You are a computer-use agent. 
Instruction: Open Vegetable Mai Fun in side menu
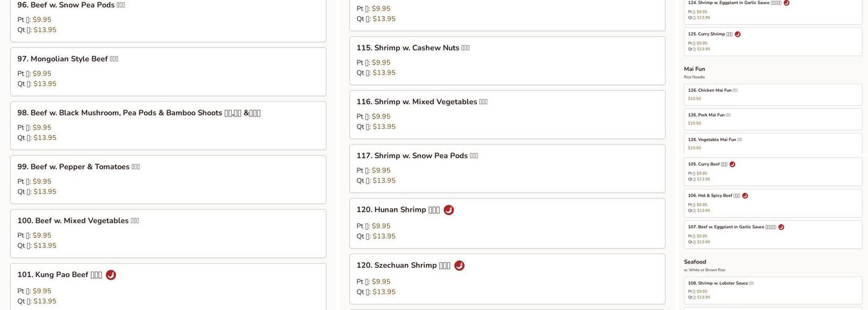pos(773,144)
